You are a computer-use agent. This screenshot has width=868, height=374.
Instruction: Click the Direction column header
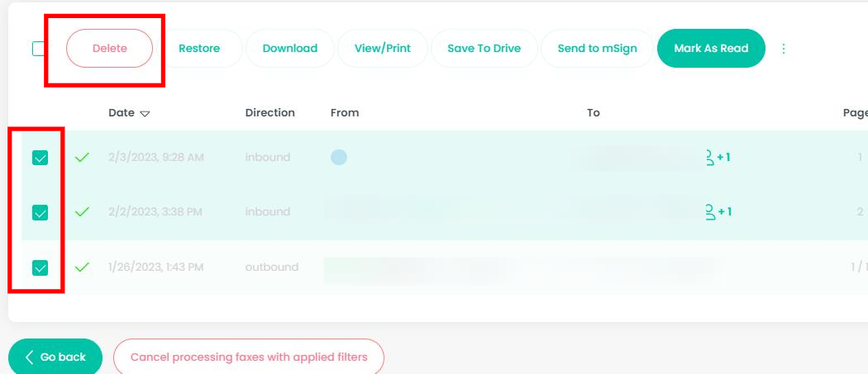[x=270, y=113]
